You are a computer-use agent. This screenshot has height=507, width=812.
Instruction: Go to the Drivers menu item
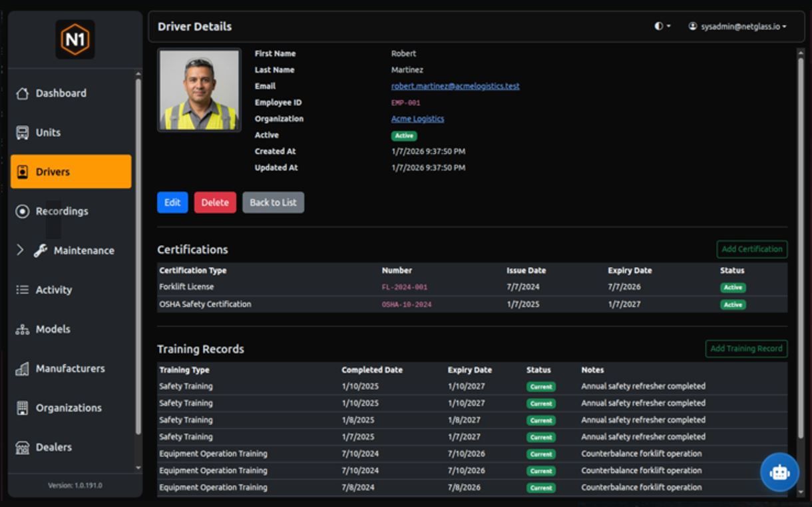pos(71,172)
